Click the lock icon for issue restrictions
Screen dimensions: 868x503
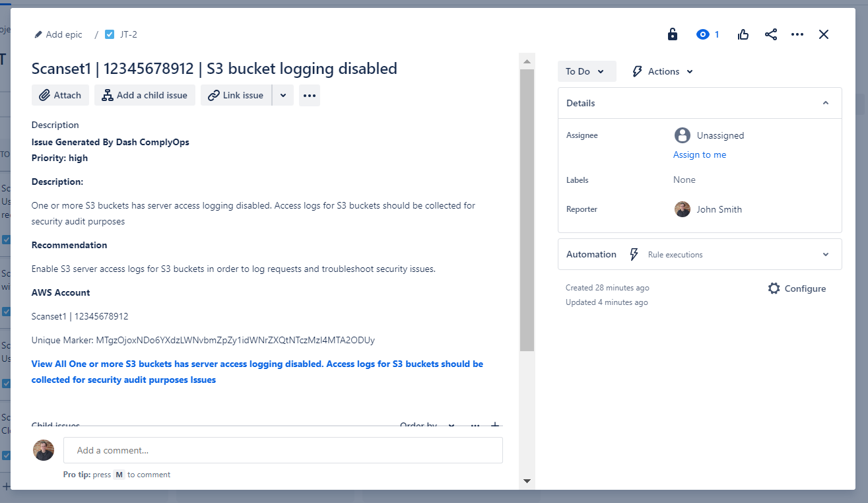[x=672, y=34]
